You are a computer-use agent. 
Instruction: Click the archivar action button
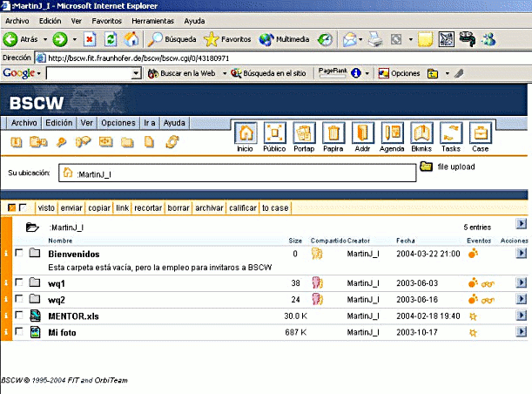209,207
